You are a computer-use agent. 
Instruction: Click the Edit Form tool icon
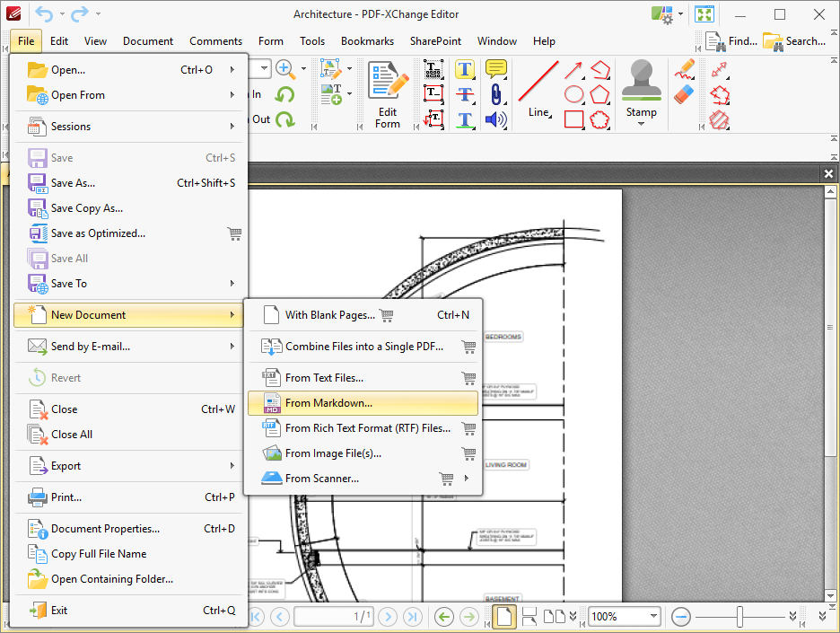point(388,81)
